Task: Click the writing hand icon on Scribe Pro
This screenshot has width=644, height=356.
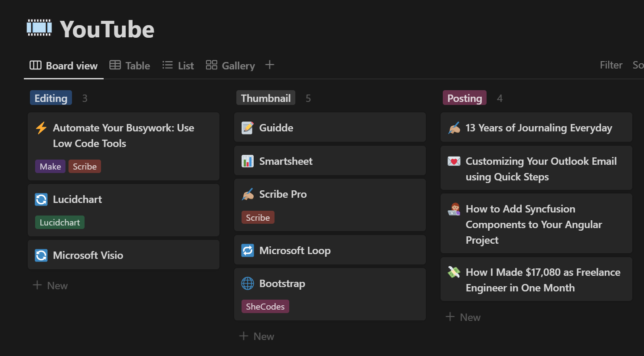Action: (x=248, y=194)
